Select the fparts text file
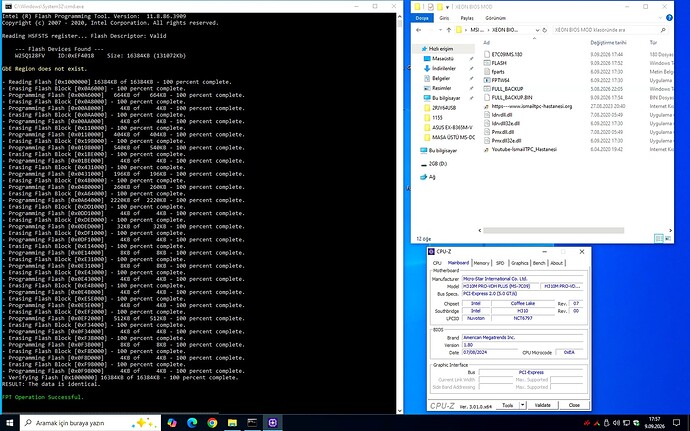Screen dimensions: 690x431 click(498, 72)
